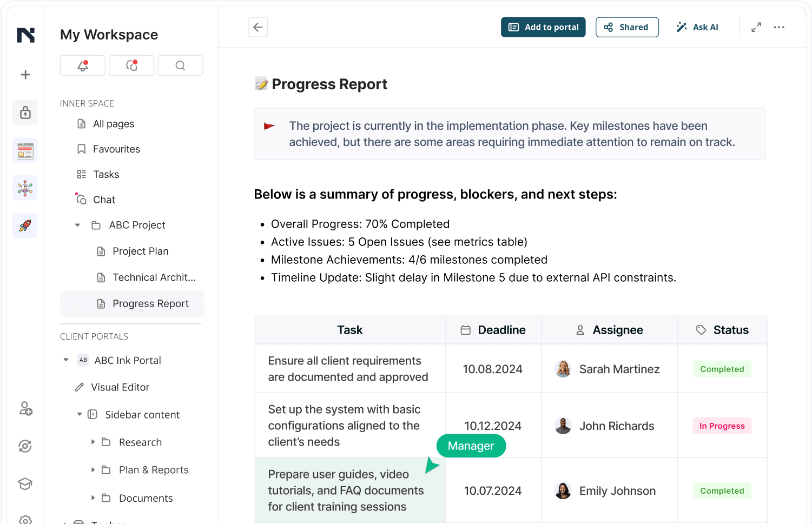The width and height of the screenshot is (812, 524).
Task: Open the three-dot more options menu
Action: click(x=779, y=27)
